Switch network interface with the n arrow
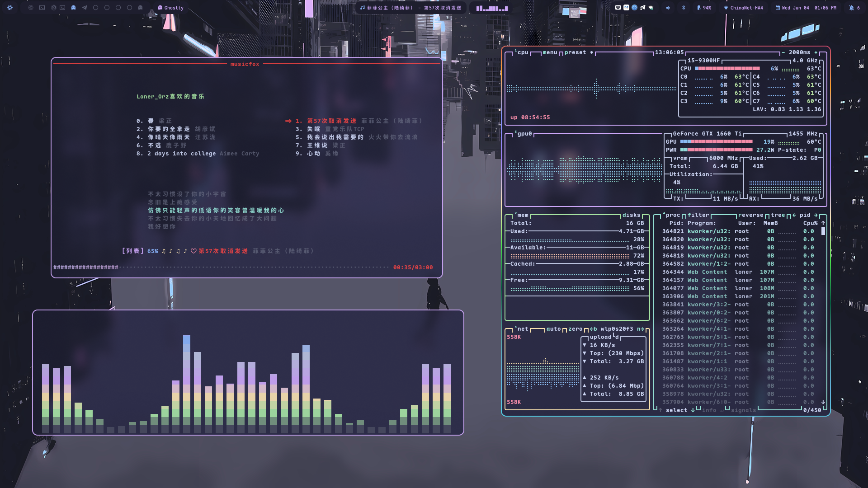The width and height of the screenshot is (868, 488). pos(641,329)
